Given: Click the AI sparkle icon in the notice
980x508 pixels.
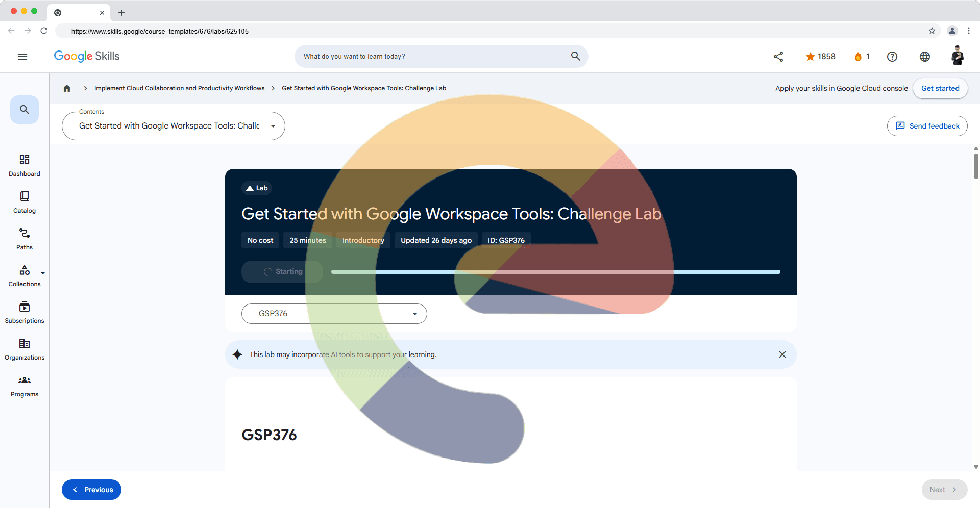Looking at the screenshot, I should [x=237, y=354].
